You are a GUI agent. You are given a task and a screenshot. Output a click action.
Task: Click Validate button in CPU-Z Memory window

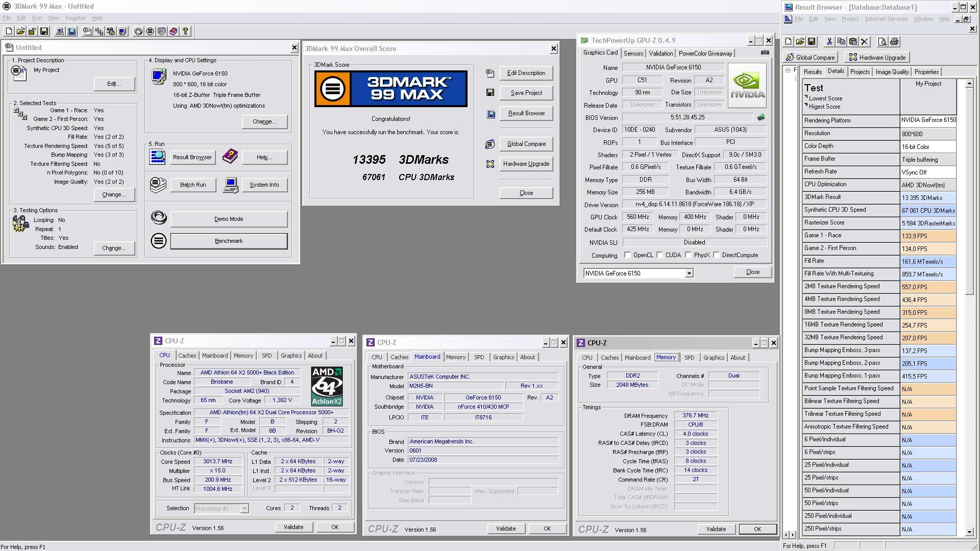716,529
